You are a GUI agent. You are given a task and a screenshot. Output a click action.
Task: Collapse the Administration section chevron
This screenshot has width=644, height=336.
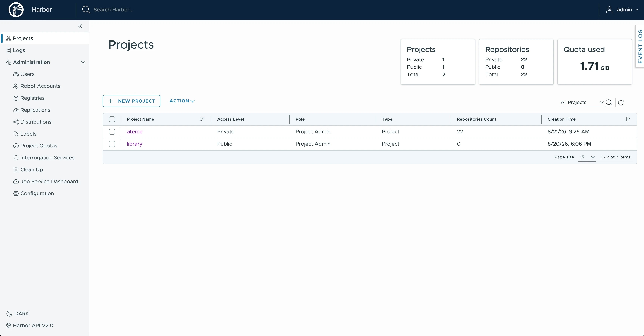point(83,62)
